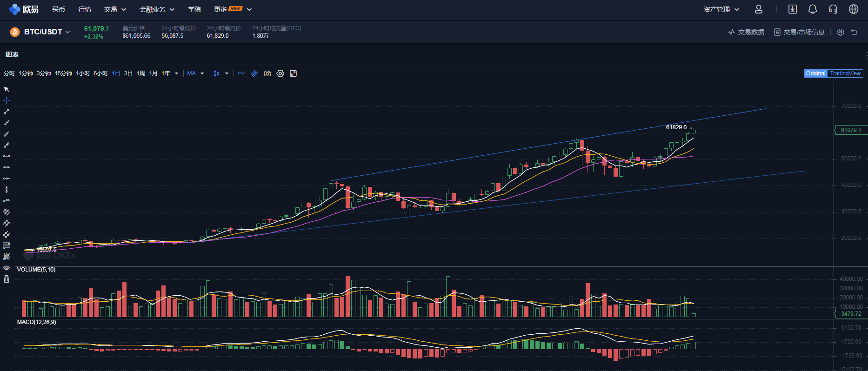Screen dimensions: 868x371
Task: Click the 61079.1 price label on axis
Action: coord(850,130)
